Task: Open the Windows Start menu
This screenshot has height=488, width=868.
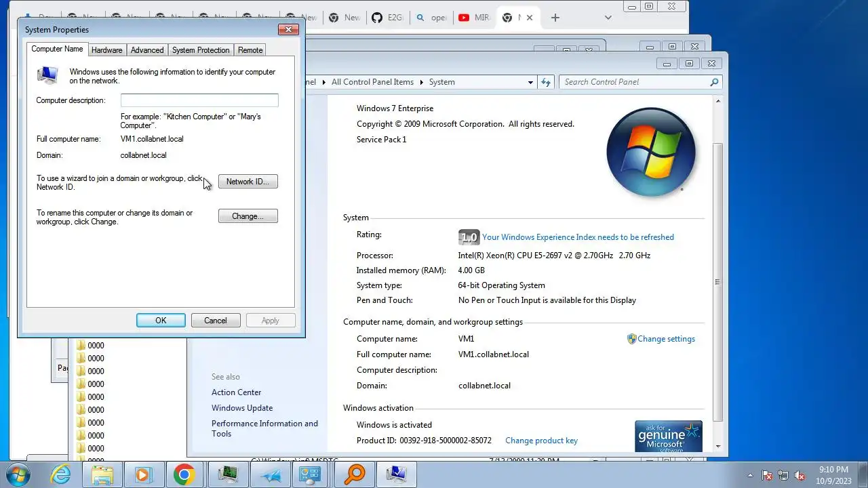Action: pyautogui.click(x=18, y=474)
